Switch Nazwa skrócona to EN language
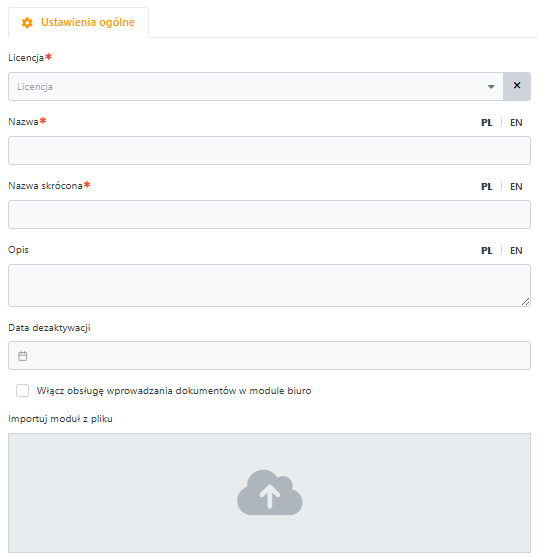The height and width of the screenshot is (559, 538). [516, 186]
